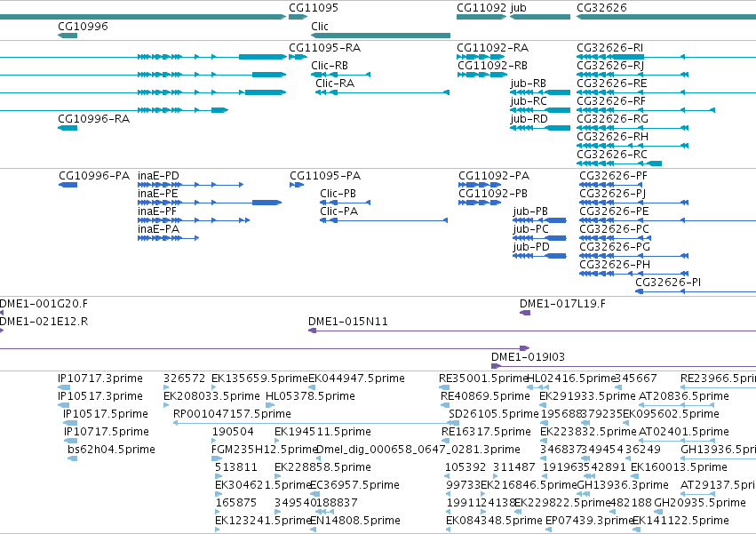The height and width of the screenshot is (534, 756).
Task: Click the jub-PC protein label
Action: pyautogui.click(x=531, y=229)
